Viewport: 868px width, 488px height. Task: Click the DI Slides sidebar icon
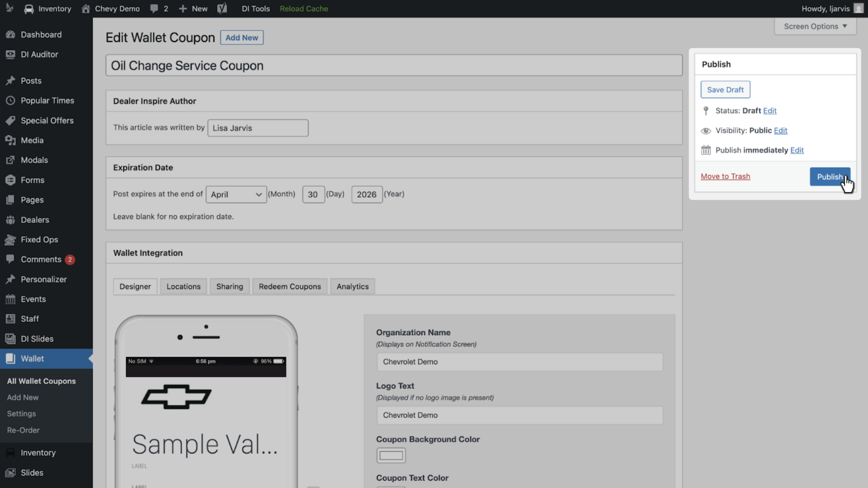click(x=11, y=339)
